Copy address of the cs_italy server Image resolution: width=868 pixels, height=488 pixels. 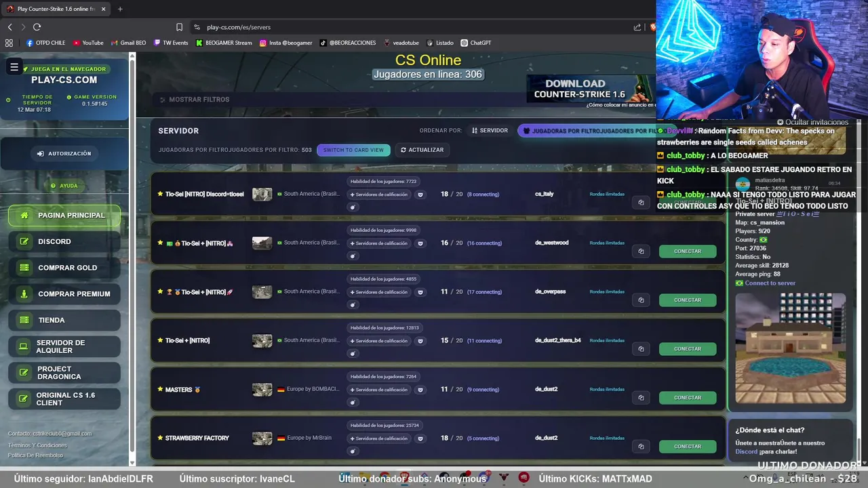coord(641,202)
